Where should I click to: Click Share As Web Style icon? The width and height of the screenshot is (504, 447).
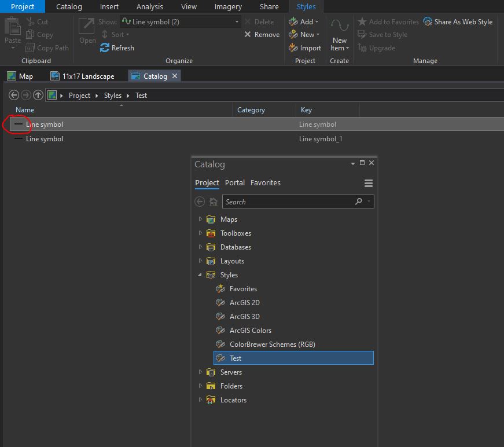pyautogui.click(x=428, y=21)
